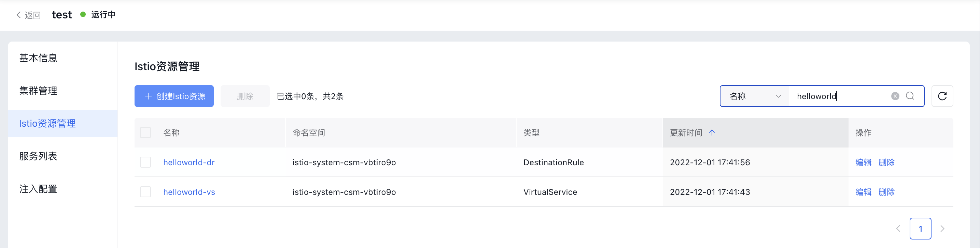This screenshot has height=248, width=980.
Task: Open the 基本信息 sidebar menu
Action: pyautogui.click(x=38, y=58)
